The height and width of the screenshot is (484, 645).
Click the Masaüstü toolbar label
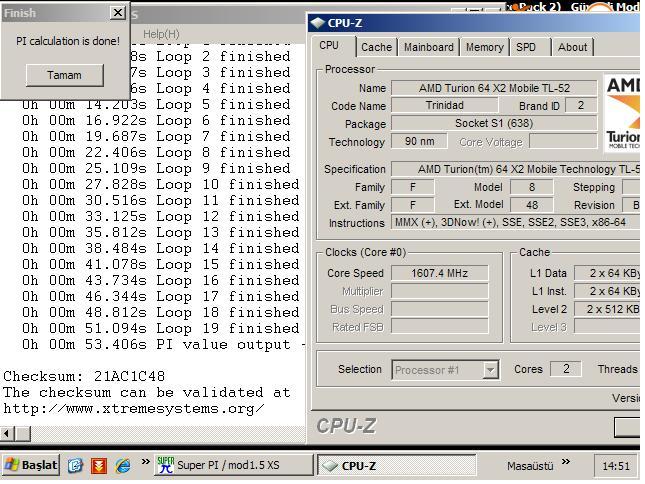[530, 466]
